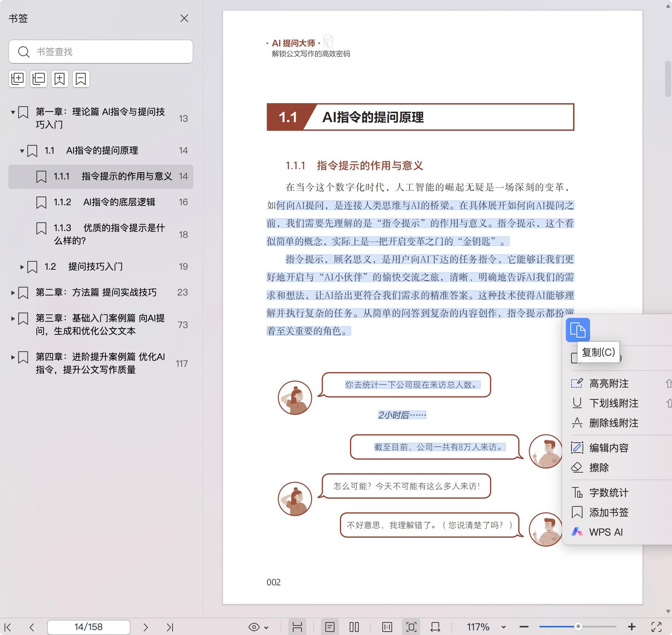Select 高亮附注 from the context menu

(x=609, y=384)
